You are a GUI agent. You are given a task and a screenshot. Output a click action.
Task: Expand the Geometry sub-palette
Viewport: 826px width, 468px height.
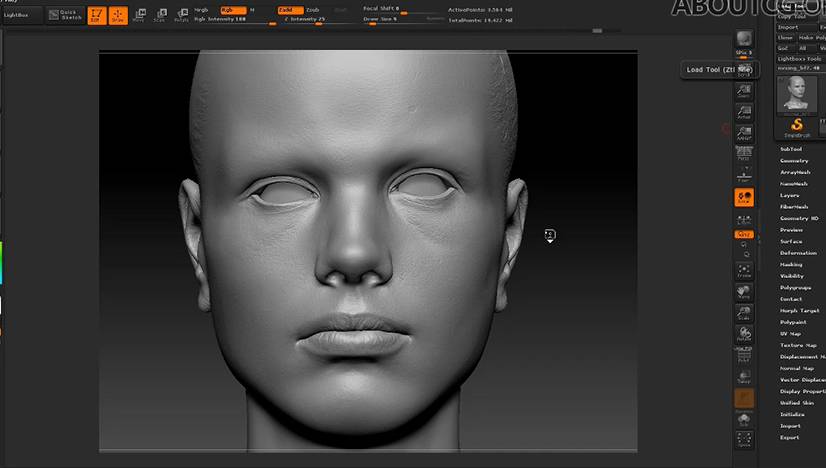click(794, 161)
